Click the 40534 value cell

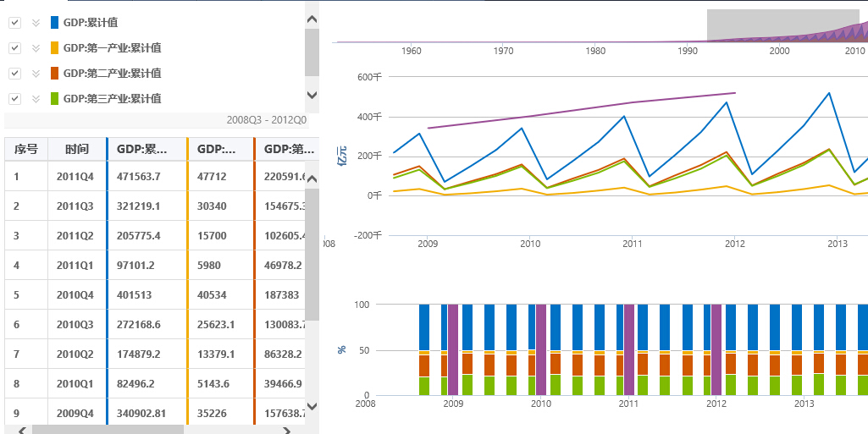[x=221, y=294]
